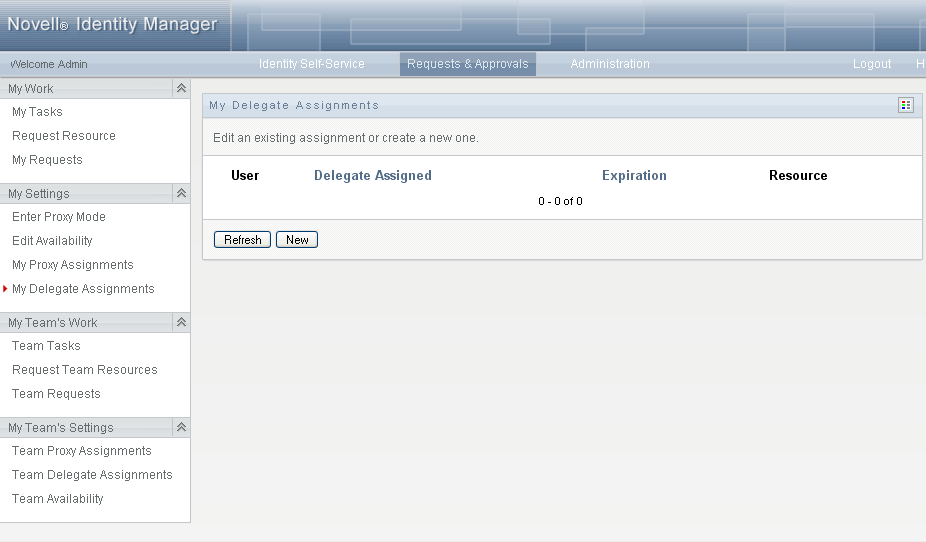Collapse the My Work section
The width and height of the screenshot is (926, 542).
(181, 88)
